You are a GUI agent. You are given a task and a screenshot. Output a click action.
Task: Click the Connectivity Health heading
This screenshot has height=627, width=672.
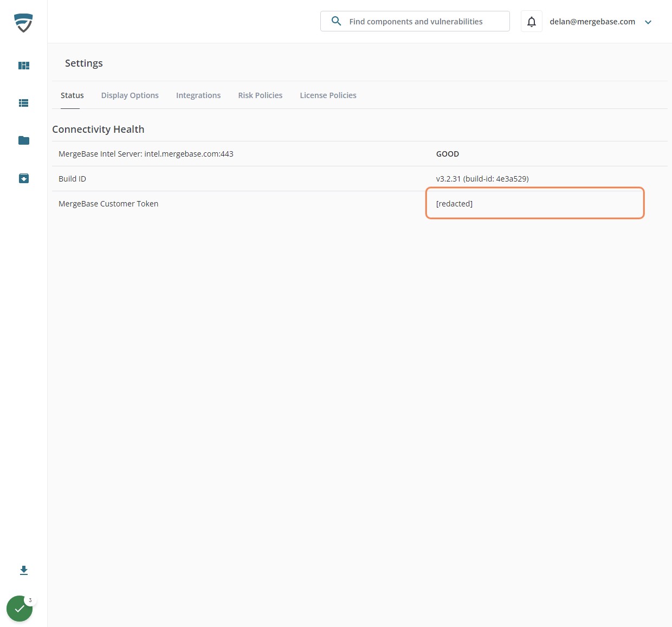[x=98, y=130]
